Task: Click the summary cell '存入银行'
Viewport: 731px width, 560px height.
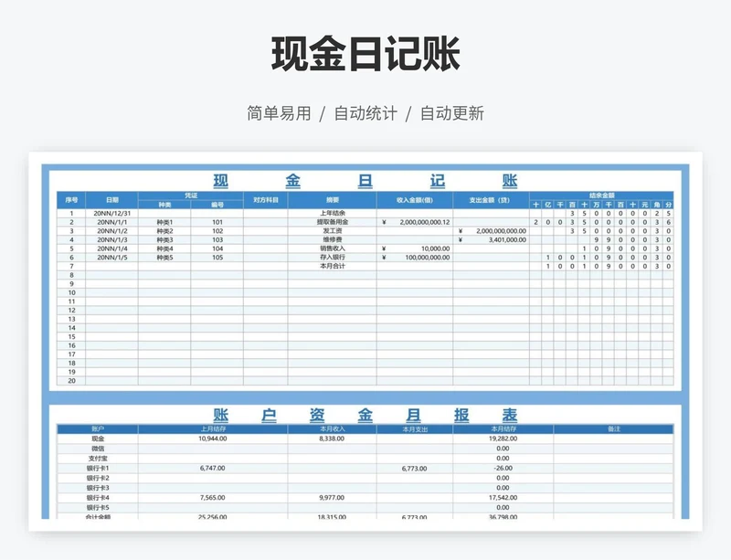Action: 333,258
